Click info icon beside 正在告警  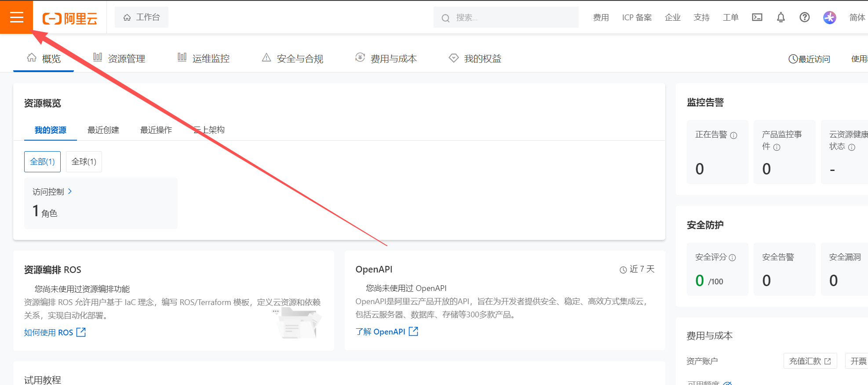(734, 135)
